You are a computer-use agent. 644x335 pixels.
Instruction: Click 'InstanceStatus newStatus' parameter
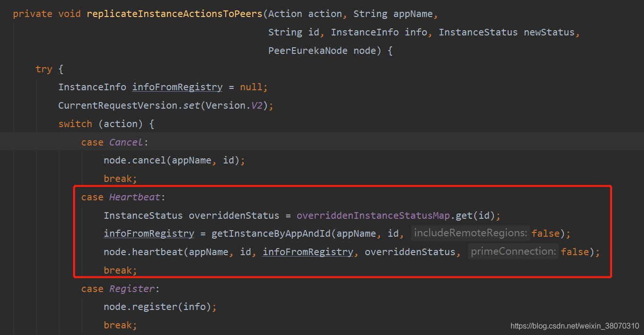pyautogui.click(x=506, y=32)
